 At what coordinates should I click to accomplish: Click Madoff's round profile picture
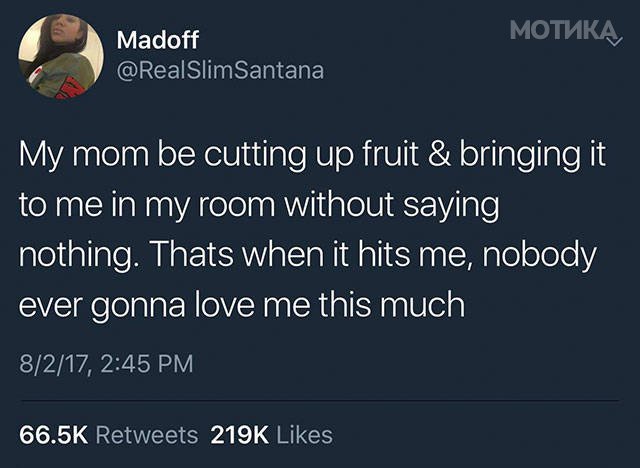point(60,56)
